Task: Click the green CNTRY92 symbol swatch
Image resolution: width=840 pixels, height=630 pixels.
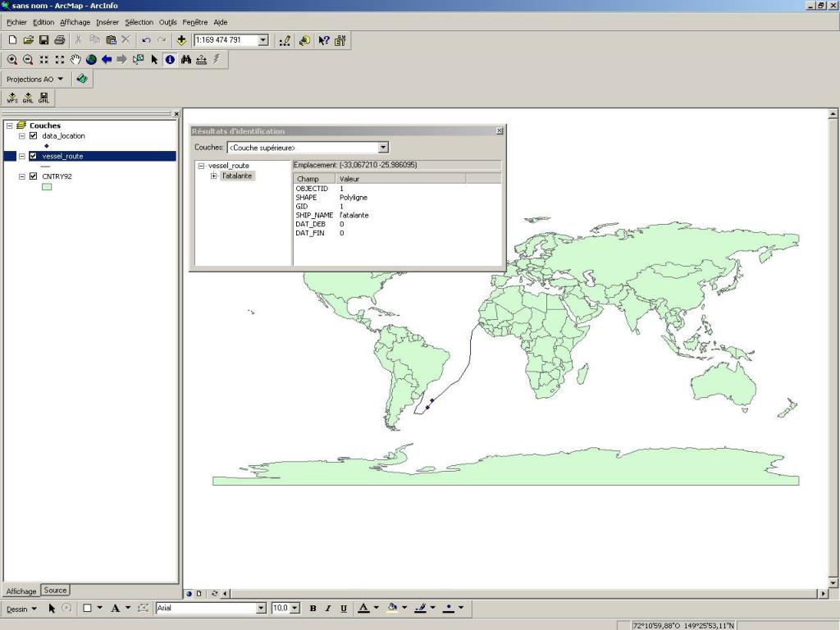Action: pyautogui.click(x=47, y=187)
